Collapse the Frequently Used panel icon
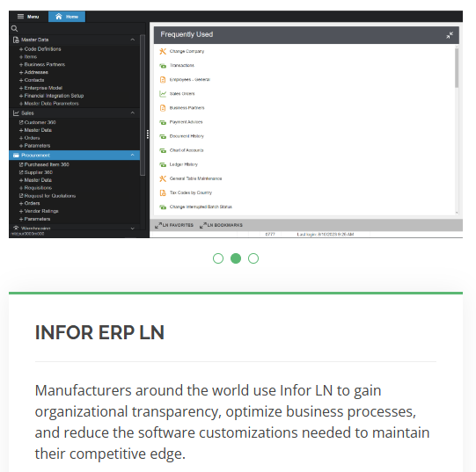This screenshot has height=472, width=476. tap(450, 35)
